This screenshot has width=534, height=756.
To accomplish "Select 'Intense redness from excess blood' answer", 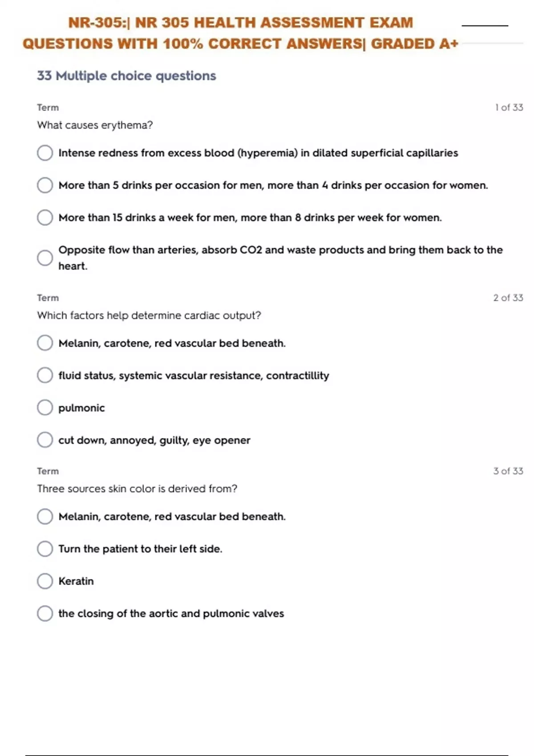I will pos(45,153).
